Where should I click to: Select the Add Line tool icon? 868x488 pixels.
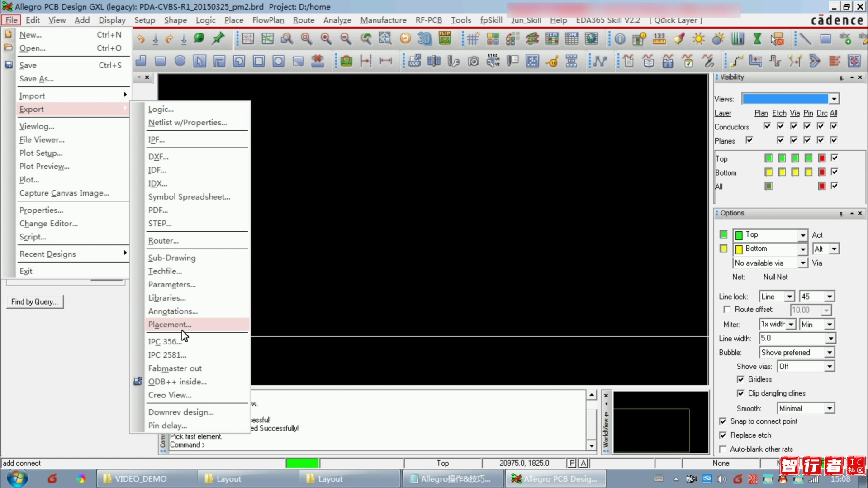click(x=806, y=39)
